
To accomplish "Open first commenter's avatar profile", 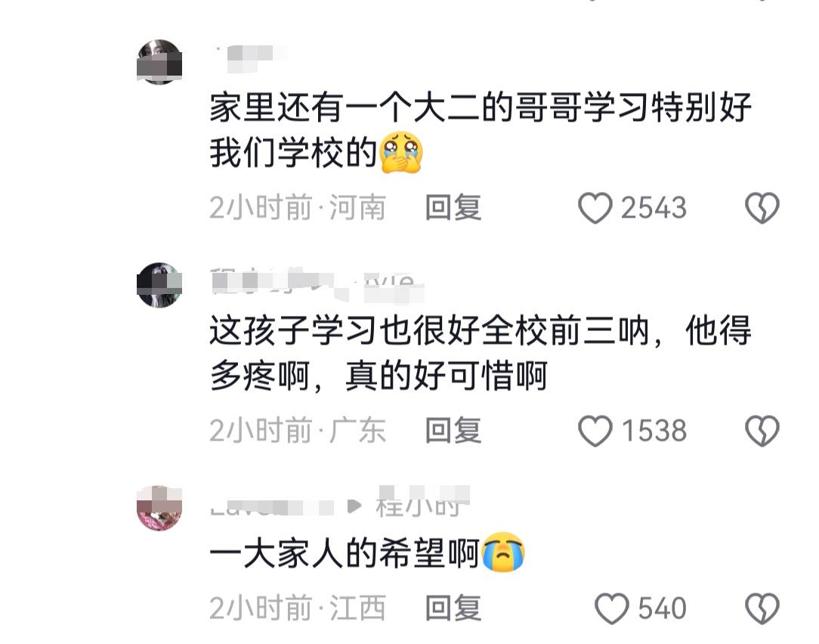I will click(159, 62).
